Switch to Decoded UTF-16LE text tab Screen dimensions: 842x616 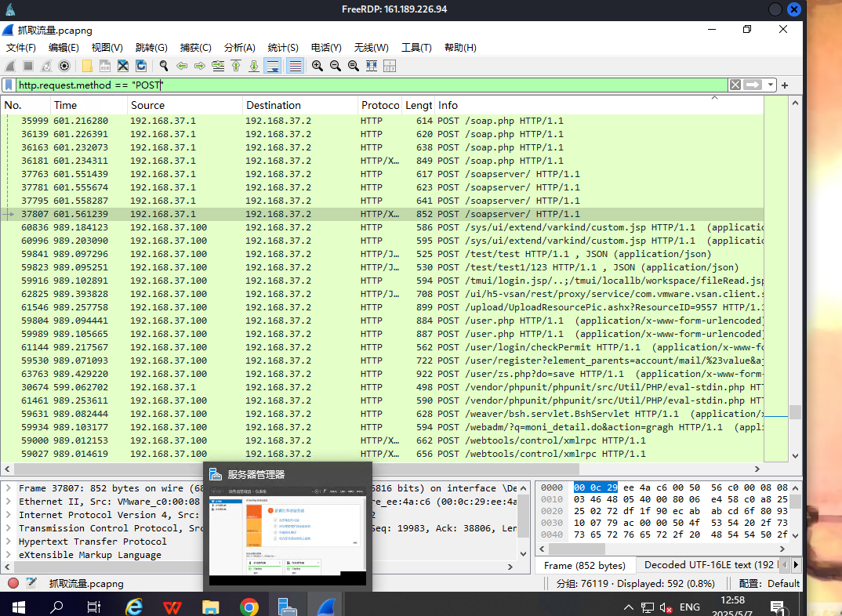(710, 565)
